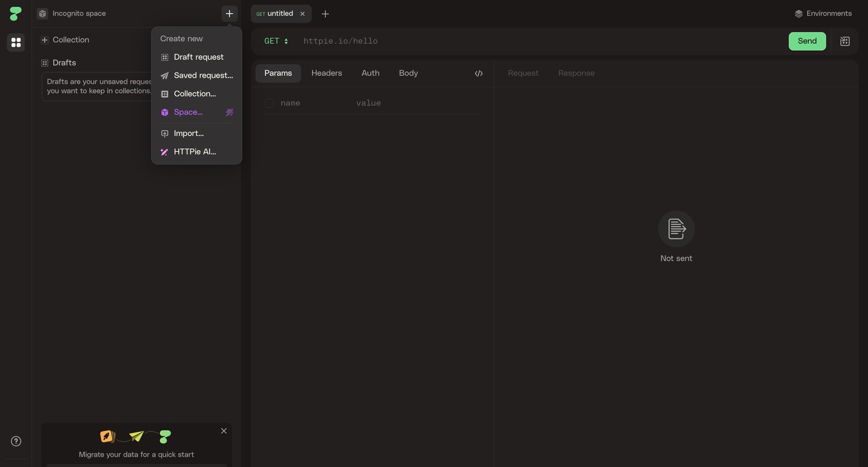
Task: Click the HTTPie AI magic wand icon
Action: click(x=165, y=152)
